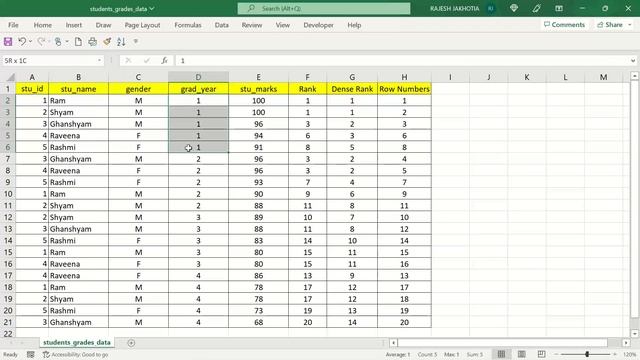Adjust the zoom slider handle
This screenshot has height=360, width=640.
[587, 354]
